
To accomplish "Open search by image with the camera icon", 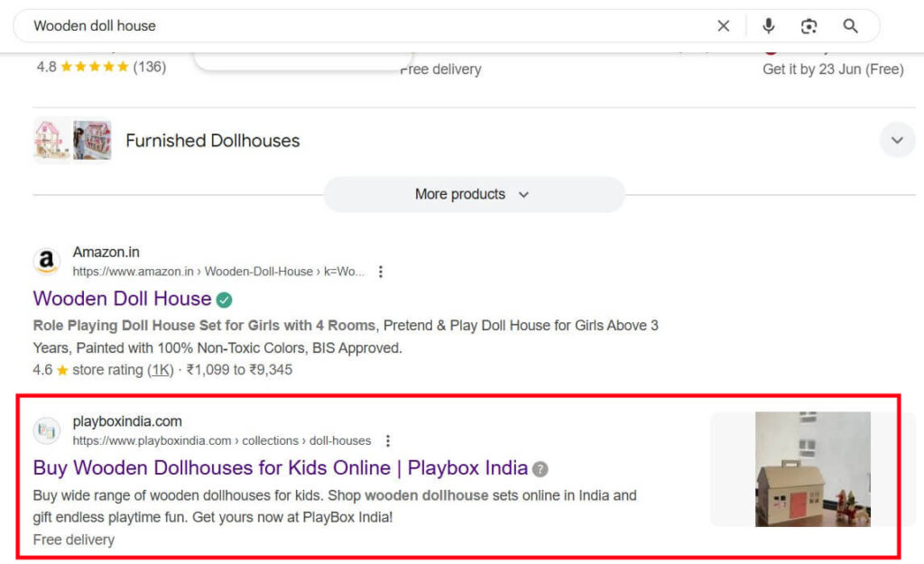I will tap(809, 26).
